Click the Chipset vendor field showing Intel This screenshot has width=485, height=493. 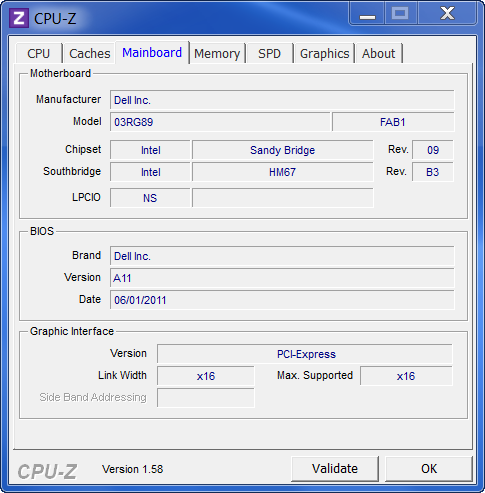pyautogui.click(x=150, y=150)
